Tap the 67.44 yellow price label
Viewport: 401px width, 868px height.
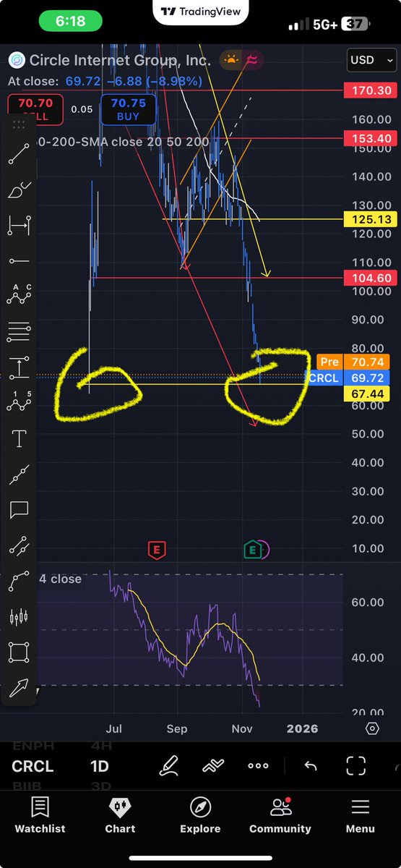click(368, 393)
